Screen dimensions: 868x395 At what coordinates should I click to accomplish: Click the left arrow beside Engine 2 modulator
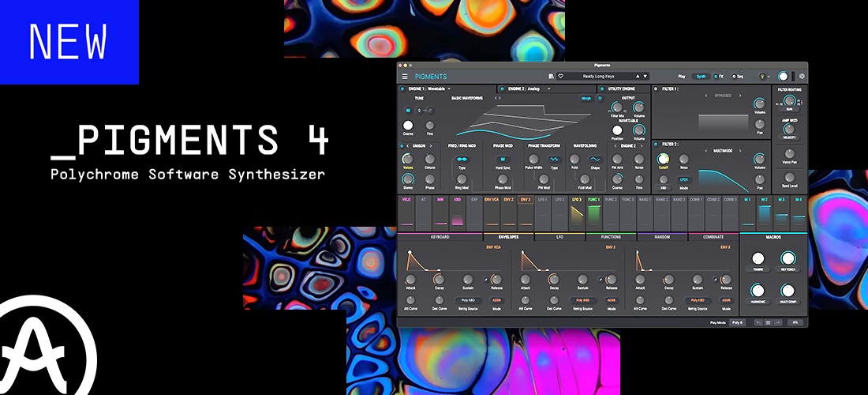coord(613,145)
